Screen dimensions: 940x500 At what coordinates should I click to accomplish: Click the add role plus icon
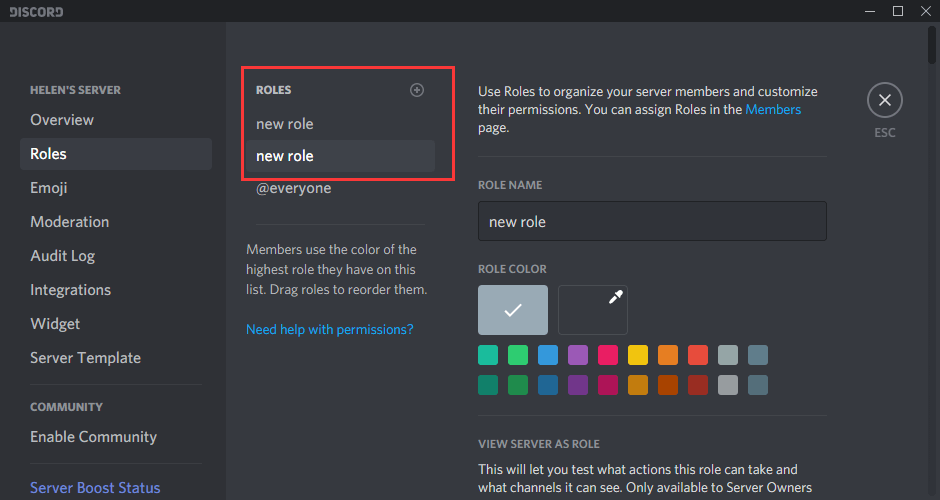coord(417,90)
